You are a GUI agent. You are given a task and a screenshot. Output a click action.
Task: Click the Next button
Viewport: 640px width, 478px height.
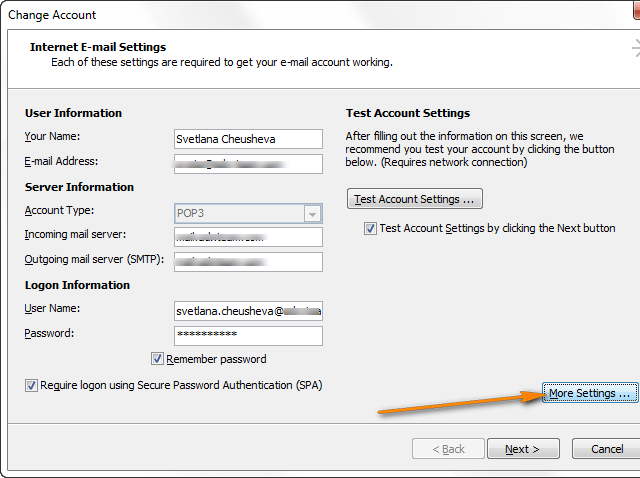coord(521,449)
